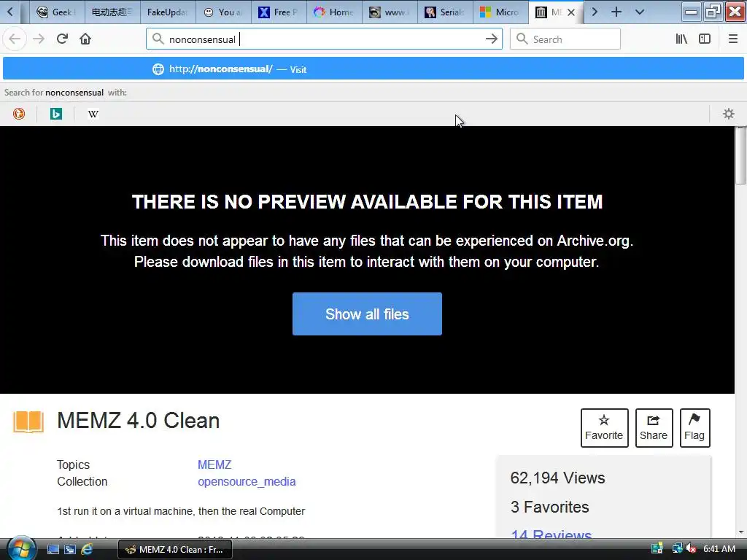
Task: Select MEMZ 4.0 Clean taskbar button
Action: tap(175, 550)
